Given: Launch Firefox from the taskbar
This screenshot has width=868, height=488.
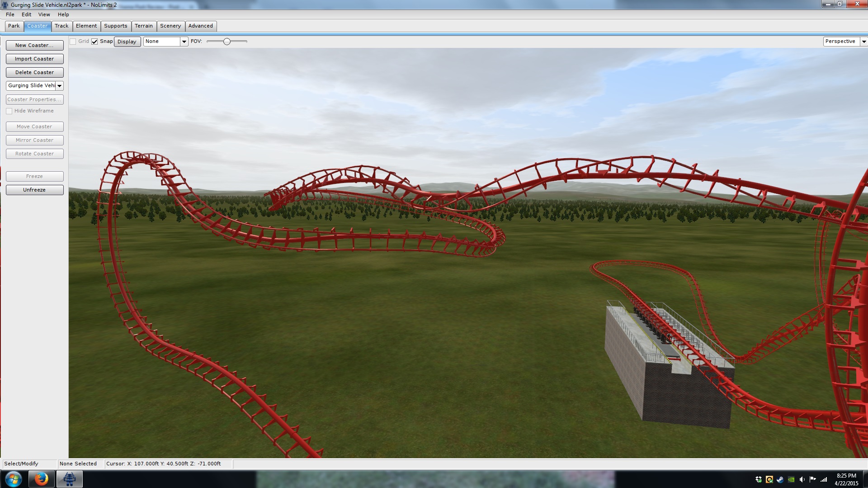Looking at the screenshot, I should point(41,479).
